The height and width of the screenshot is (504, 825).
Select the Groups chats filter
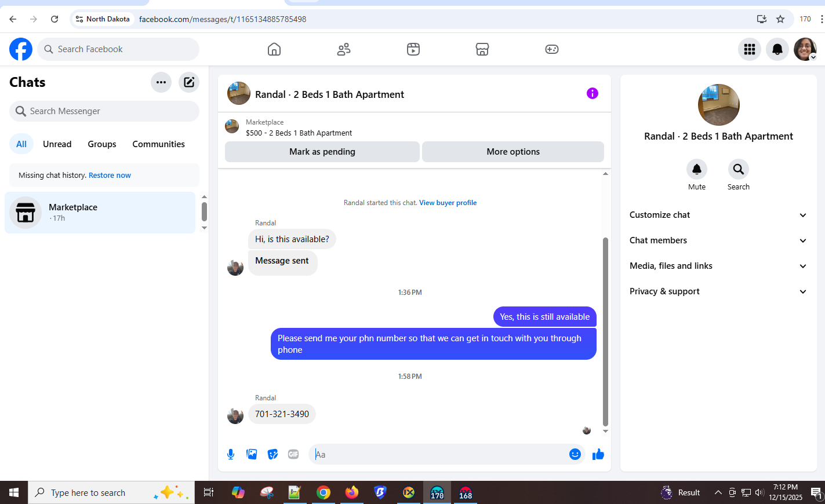click(x=102, y=144)
